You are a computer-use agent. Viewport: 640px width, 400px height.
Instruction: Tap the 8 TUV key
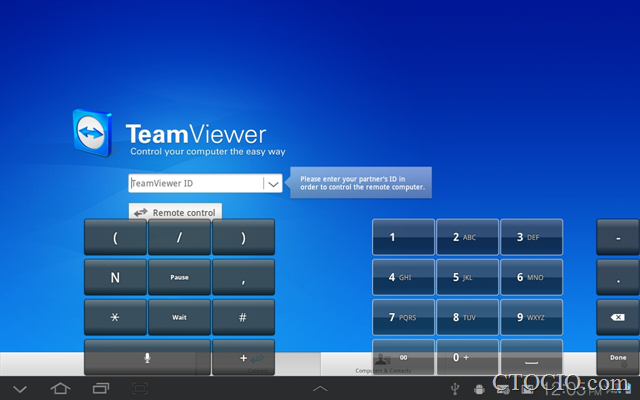(467, 317)
